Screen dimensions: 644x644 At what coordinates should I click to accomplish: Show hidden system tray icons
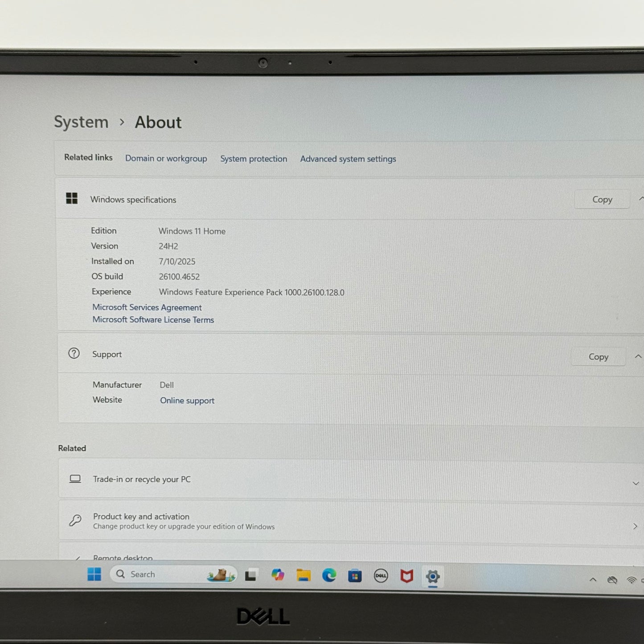click(x=593, y=580)
